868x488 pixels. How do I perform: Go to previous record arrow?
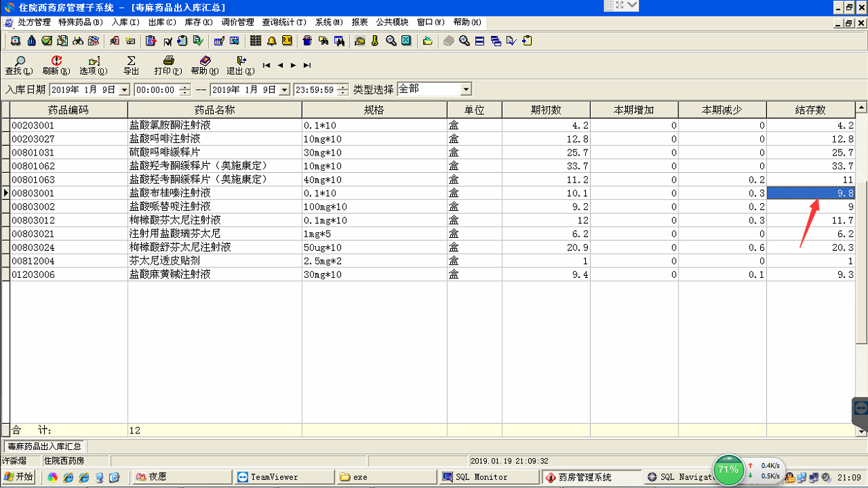pos(280,65)
